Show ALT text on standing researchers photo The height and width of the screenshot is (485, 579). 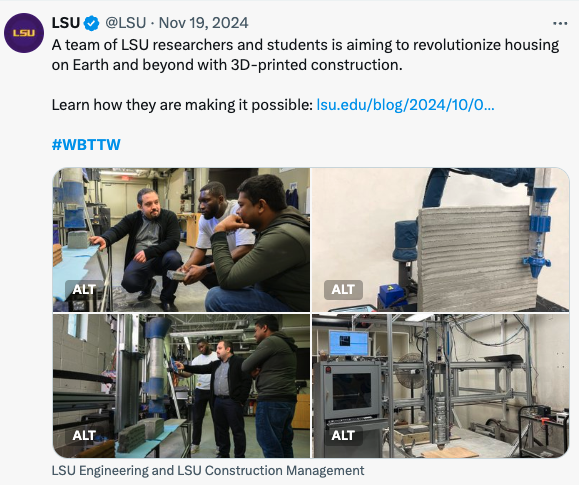coord(84,436)
